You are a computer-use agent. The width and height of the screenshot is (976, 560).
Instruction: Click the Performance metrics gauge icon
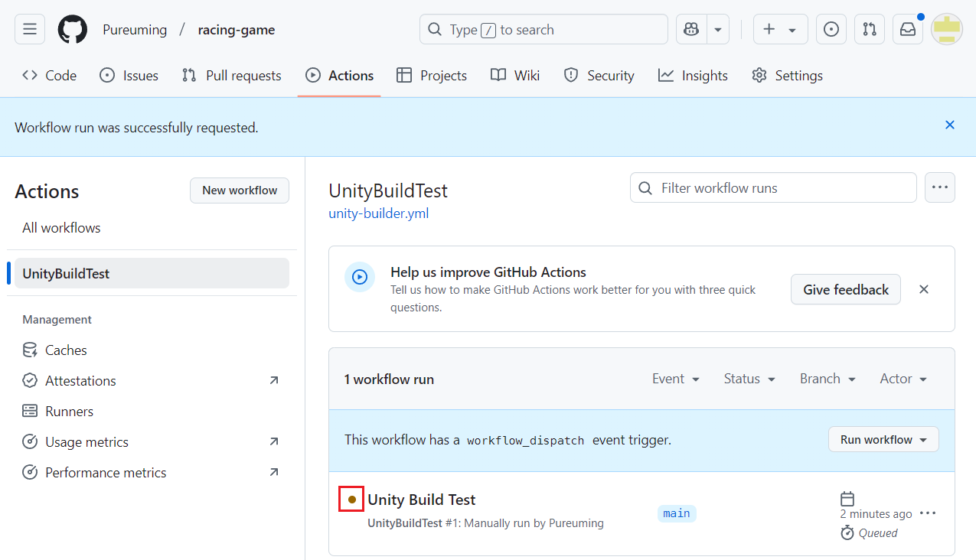[30, 473]
